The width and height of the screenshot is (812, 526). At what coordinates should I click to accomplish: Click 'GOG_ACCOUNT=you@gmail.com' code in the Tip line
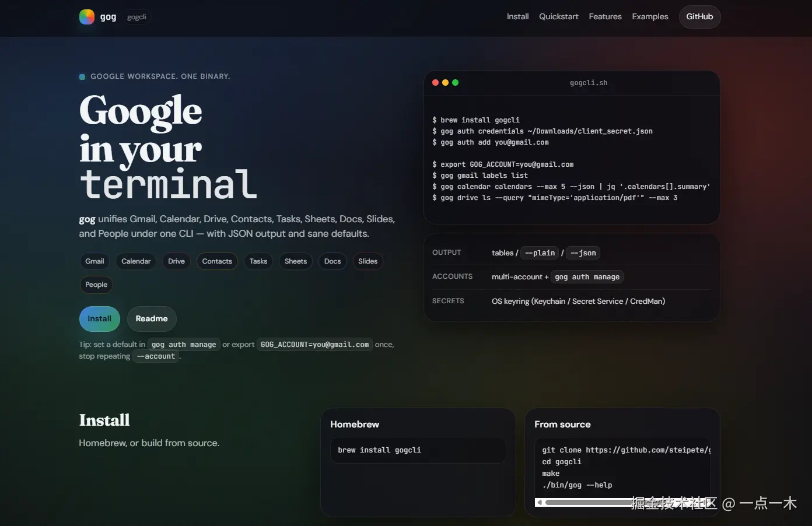tap(314, 345)
